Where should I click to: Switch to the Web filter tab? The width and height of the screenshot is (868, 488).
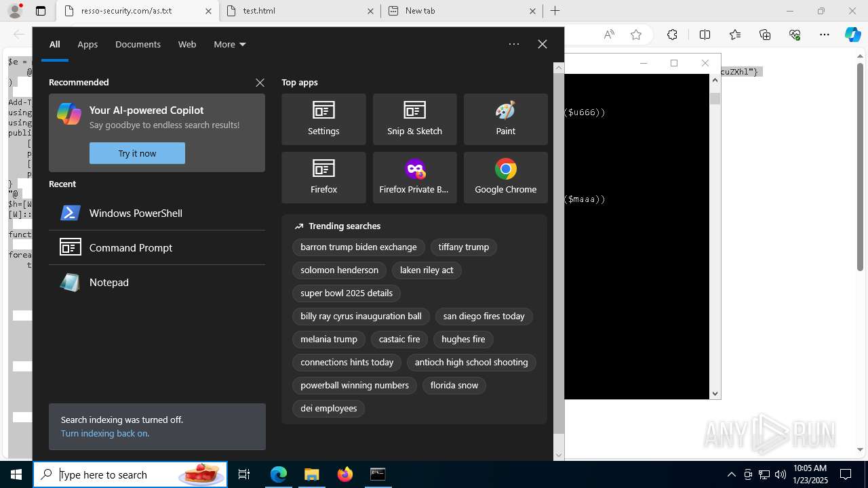187,44
